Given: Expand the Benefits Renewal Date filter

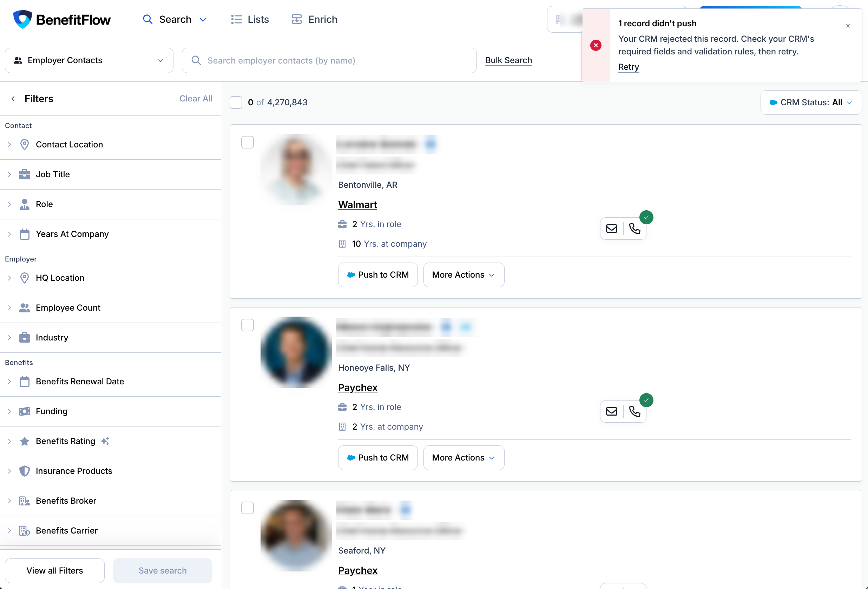Looking at the screenshot, I should pos(111,382).
